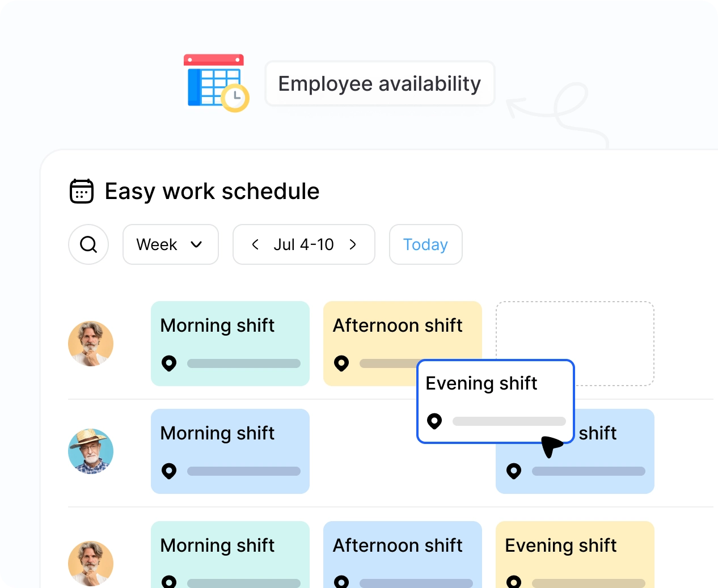Screen dimensions: 718x588
Task: Click the progress bar in floating Evening shift card
Action: [509, 421]
